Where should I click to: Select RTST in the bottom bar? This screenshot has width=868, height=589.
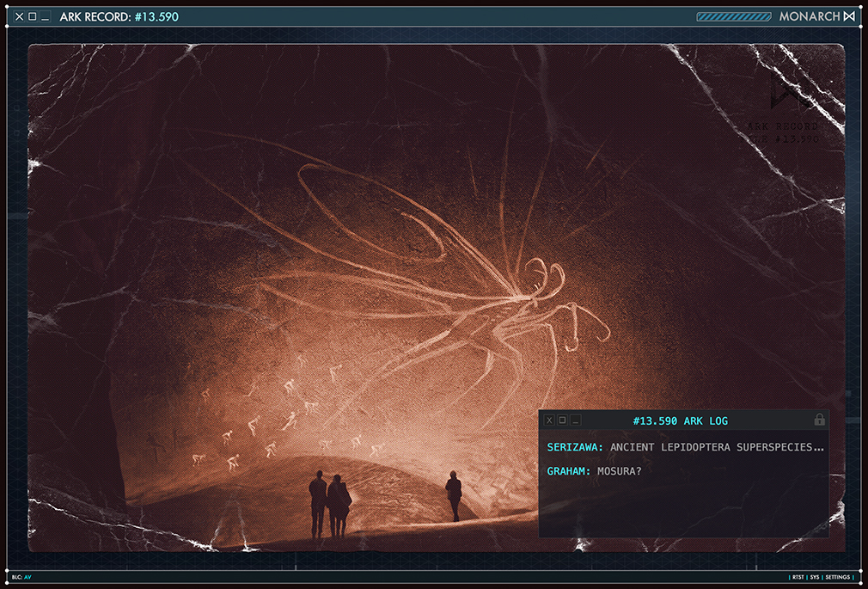click(798, 577)
